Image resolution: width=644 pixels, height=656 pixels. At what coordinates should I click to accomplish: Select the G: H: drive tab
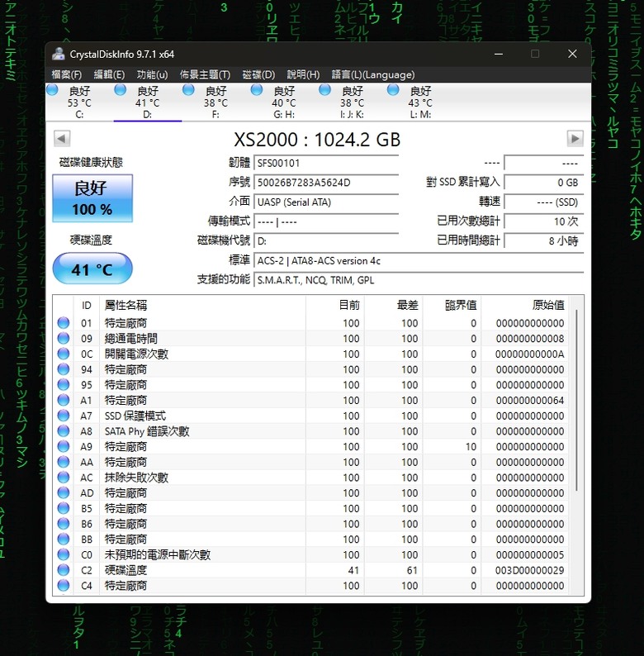pyautogui.click(x=284, y=102)
